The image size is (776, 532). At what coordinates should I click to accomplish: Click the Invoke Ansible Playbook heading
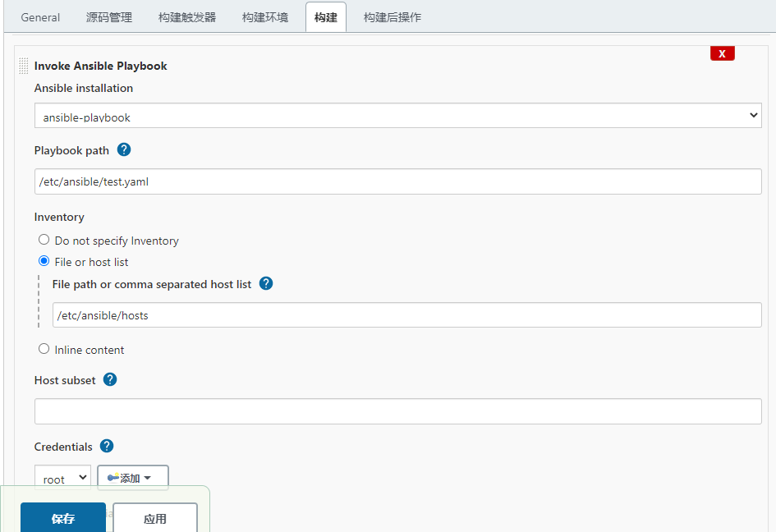point(100,66)
